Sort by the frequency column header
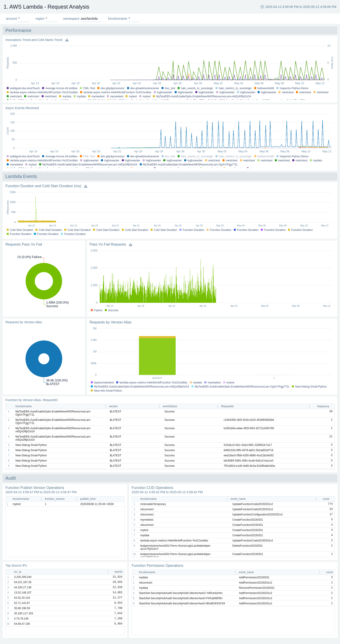This screenshot has height=644, width=340. coord(323,406)
